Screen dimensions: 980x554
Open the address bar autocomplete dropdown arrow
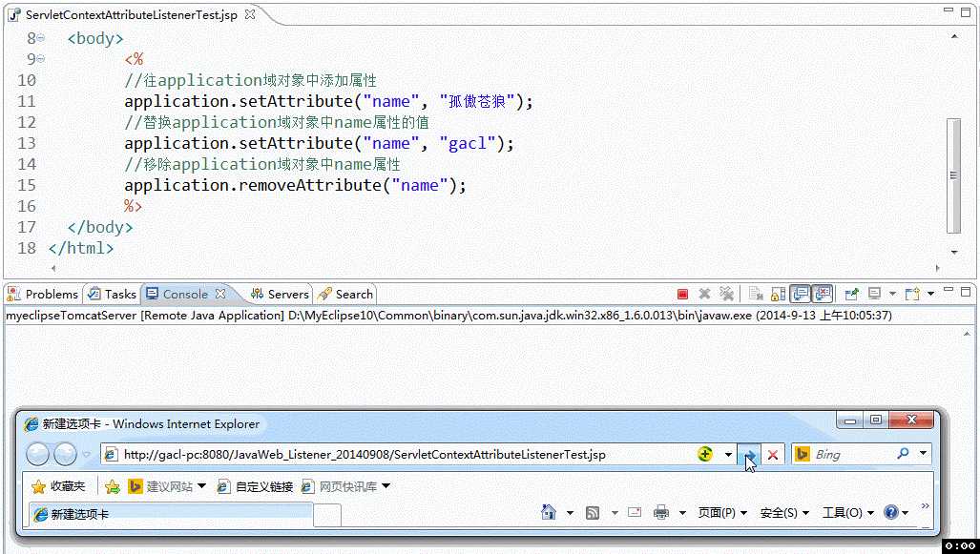pyautogui.click(x=728, y=455)
